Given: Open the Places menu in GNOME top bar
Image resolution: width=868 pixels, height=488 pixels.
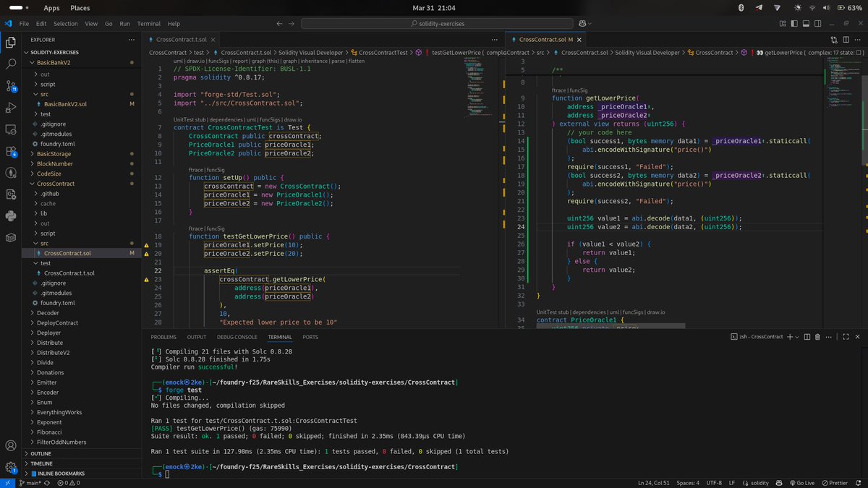Looking at the screenshot, I should 80,8.
